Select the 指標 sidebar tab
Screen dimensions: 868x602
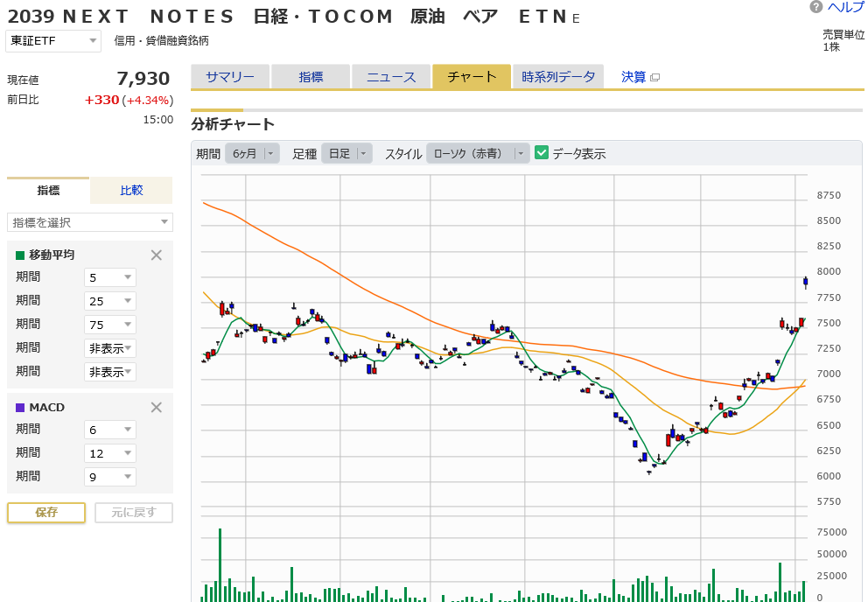coord(48,191)
